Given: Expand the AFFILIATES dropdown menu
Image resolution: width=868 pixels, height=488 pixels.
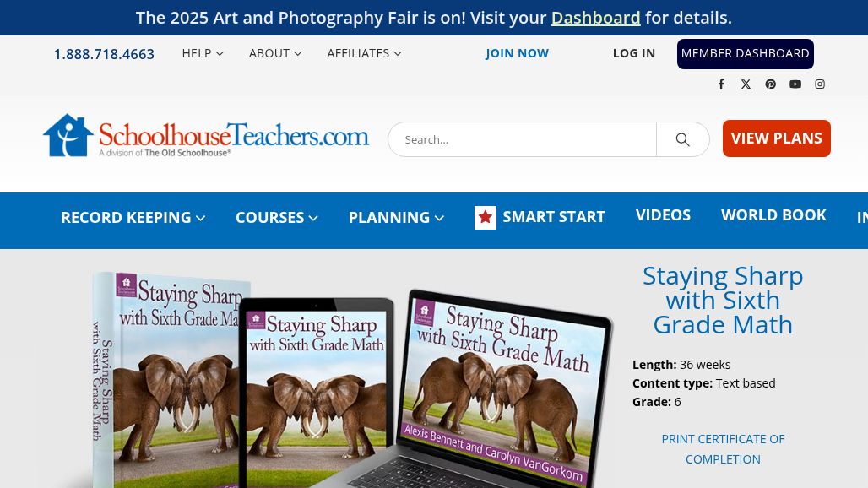Looking at the screenshot, I should pyautogui.click(x=364, y=53).
